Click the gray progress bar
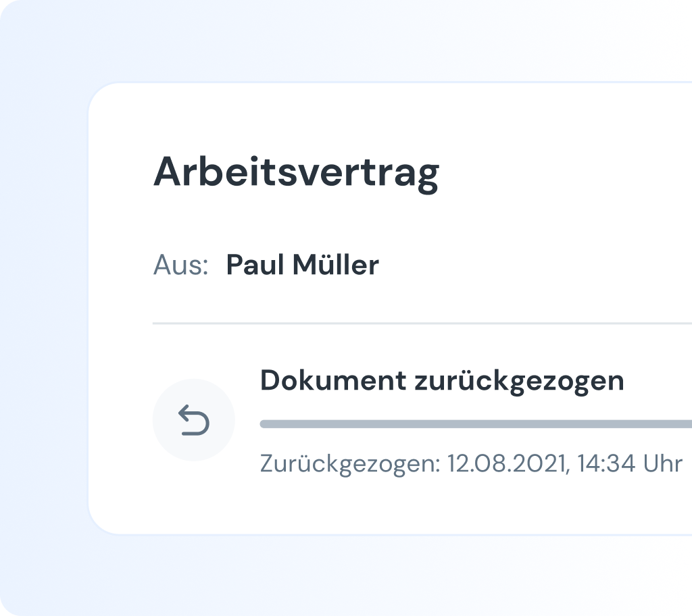Screen dimensions: 692x616 (473, 422)
